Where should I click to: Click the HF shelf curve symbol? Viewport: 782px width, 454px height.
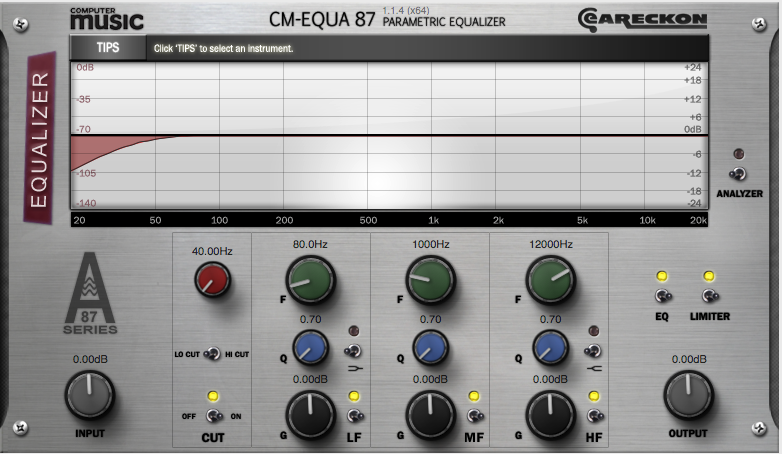(594, 369)
